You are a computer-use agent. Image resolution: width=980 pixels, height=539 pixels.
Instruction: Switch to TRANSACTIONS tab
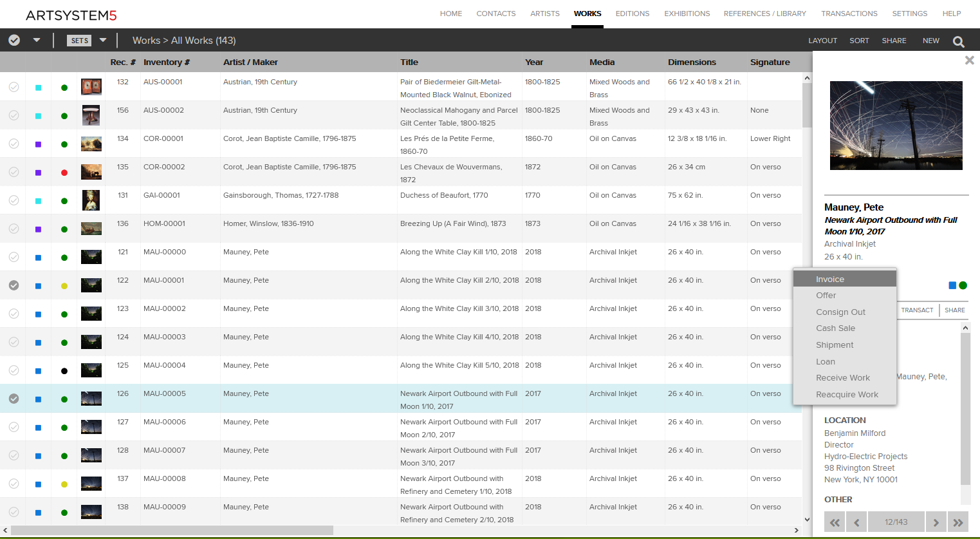pos(849,14)
